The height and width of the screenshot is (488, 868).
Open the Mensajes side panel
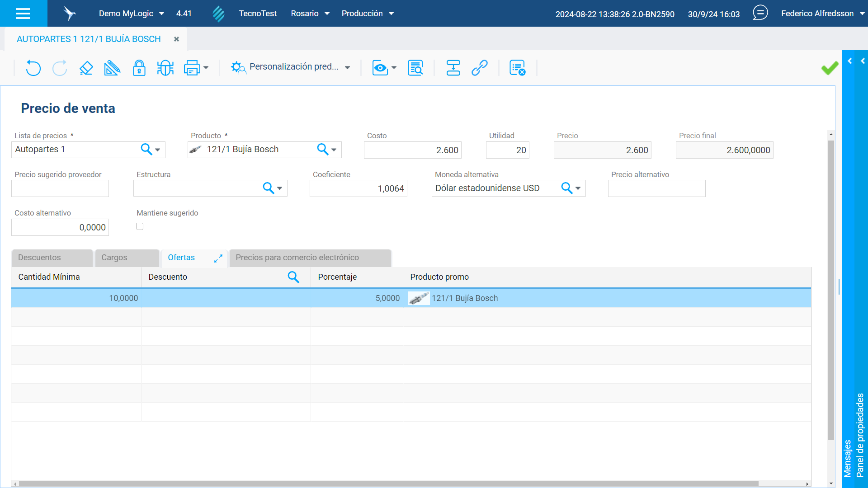848,459
